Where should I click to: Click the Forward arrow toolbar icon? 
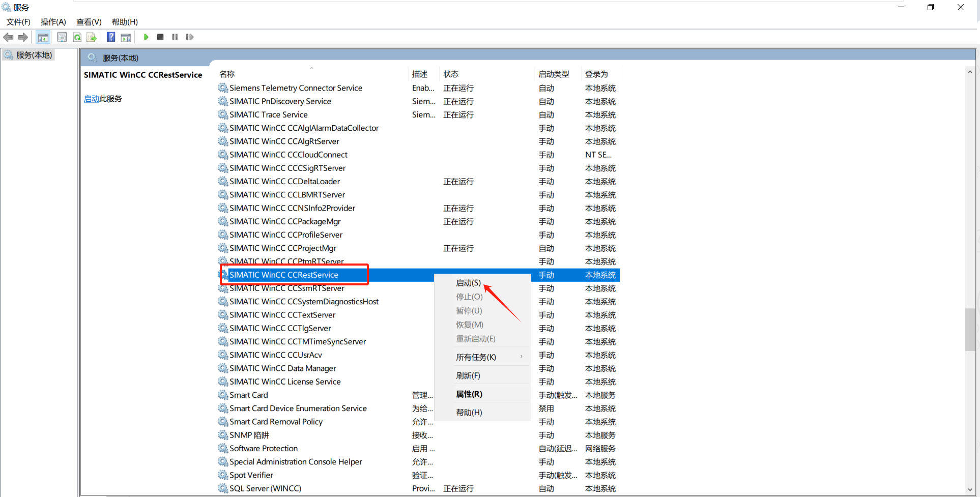point(23,37)
